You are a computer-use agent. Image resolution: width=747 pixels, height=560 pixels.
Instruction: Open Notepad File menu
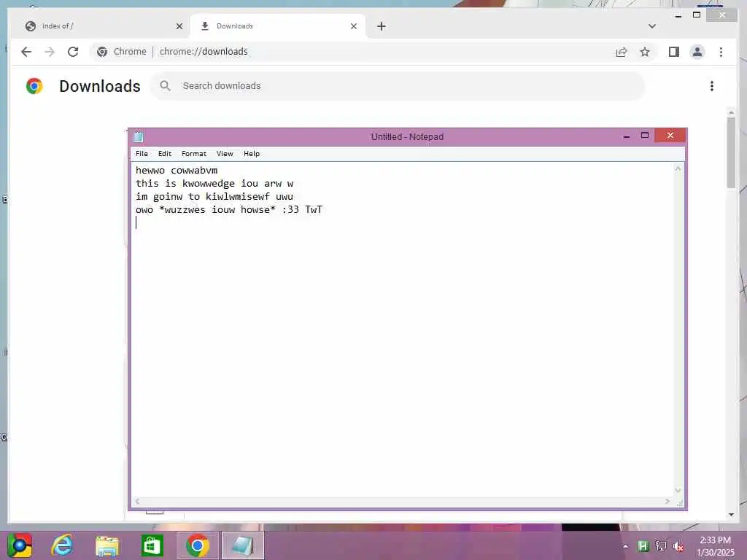[142, 154]
